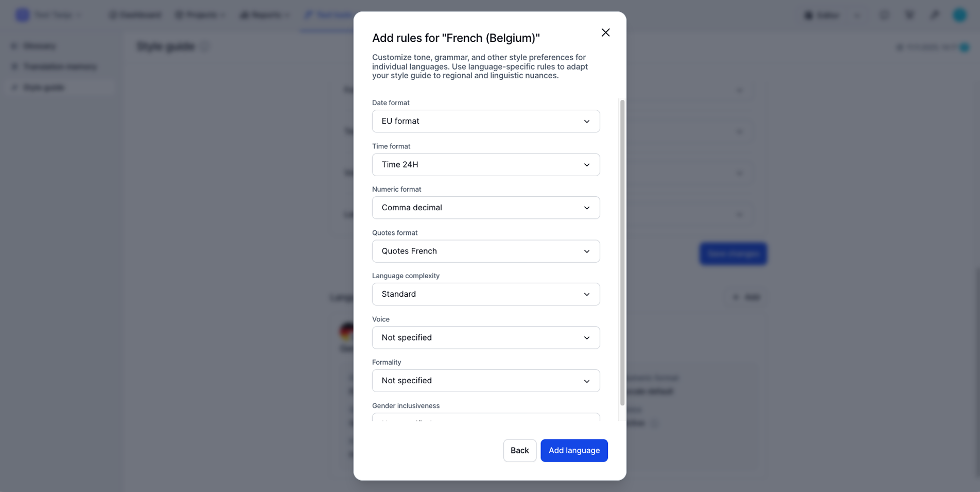The height and width of the screenshot is (492, 980).
Task: Click the Back button
Action: (x=519, y=450)
